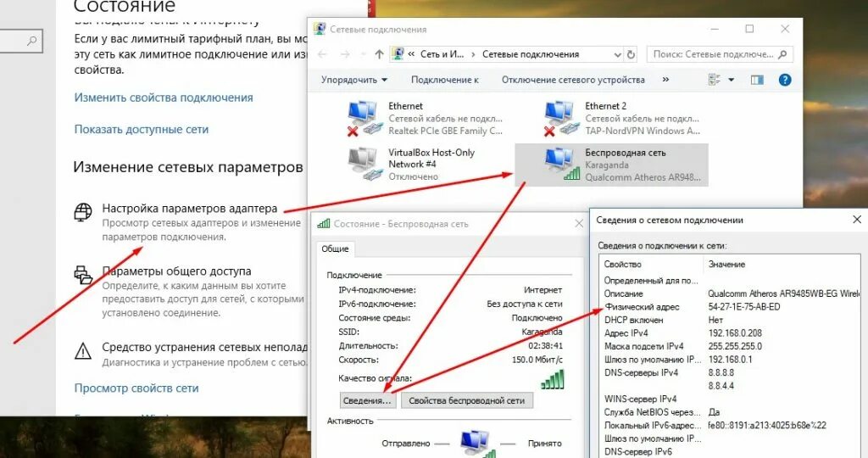Open Свойства беспроводной сети button

[x=467, y=400]
